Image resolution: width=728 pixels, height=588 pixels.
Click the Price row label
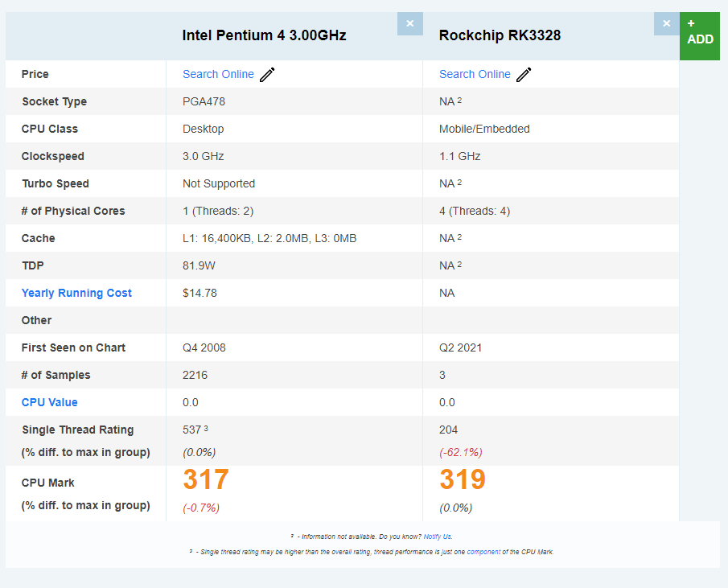click(35, 74)
